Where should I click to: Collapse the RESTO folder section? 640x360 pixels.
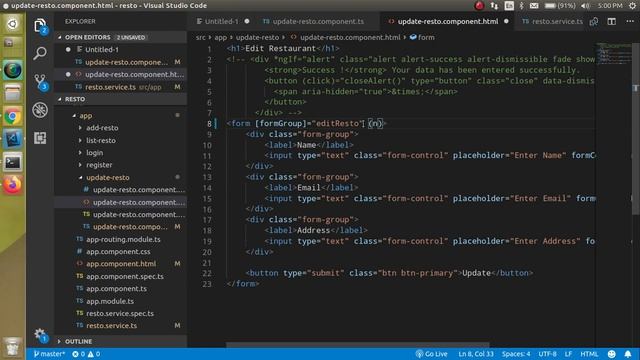click(x=60, y=99)
